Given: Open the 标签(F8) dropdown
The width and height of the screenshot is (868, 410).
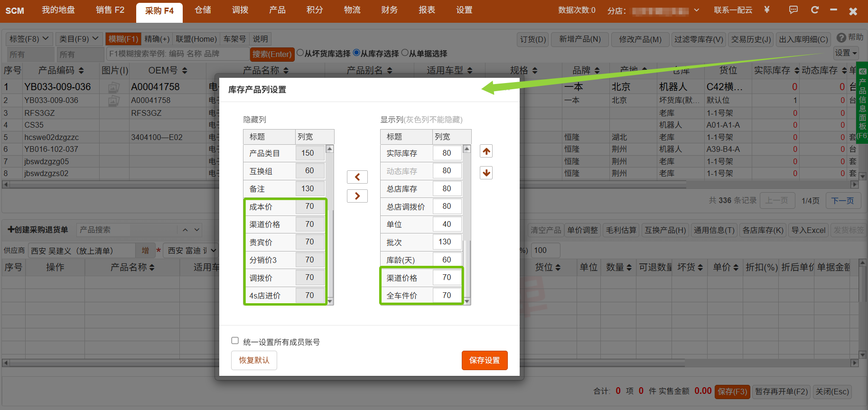Looking at the screenshot, I should 29,38.
